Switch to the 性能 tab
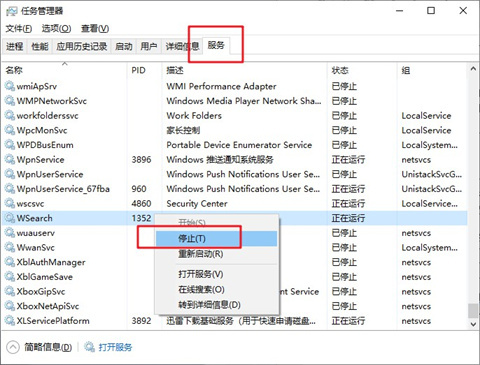 pyautogui.click(x=40, y=46)
